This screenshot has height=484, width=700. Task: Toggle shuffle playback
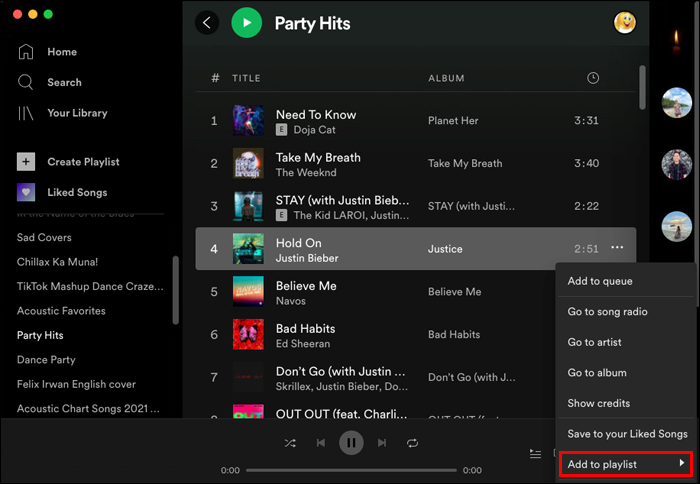pos(290,443)
